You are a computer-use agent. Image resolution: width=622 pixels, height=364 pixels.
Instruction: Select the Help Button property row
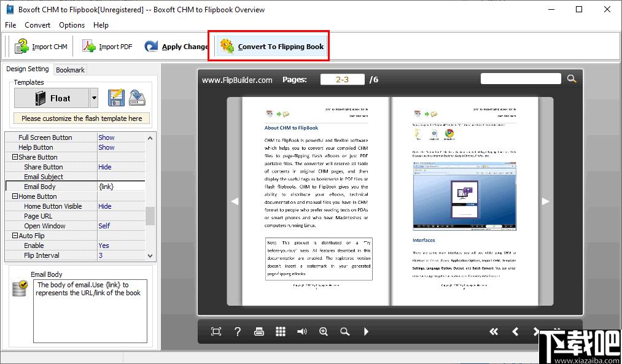click(76, 147)
